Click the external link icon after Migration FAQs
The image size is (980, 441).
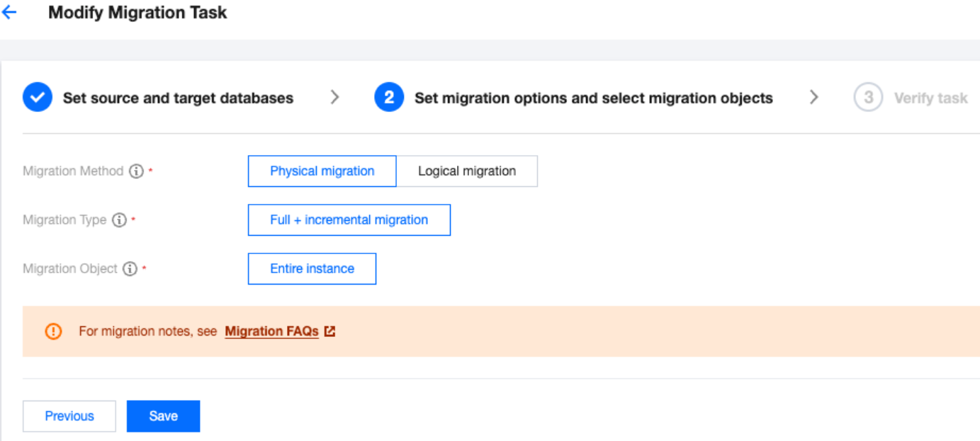(x=330, y=331)
